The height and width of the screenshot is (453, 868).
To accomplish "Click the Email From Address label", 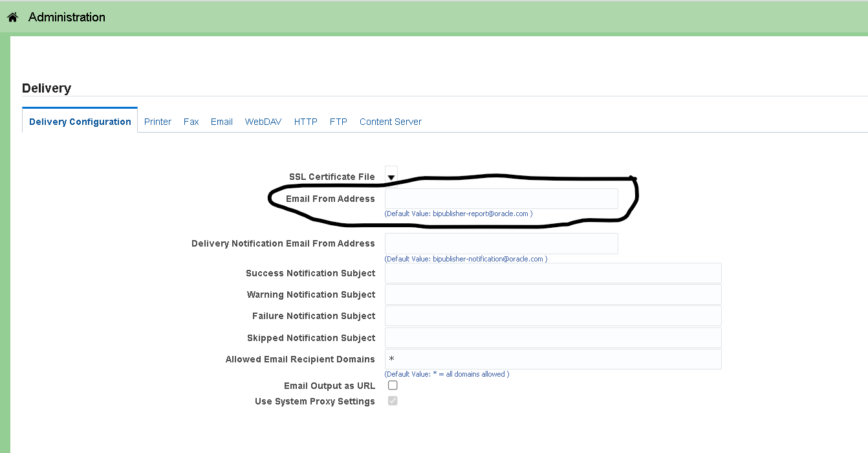I will 331,199.
